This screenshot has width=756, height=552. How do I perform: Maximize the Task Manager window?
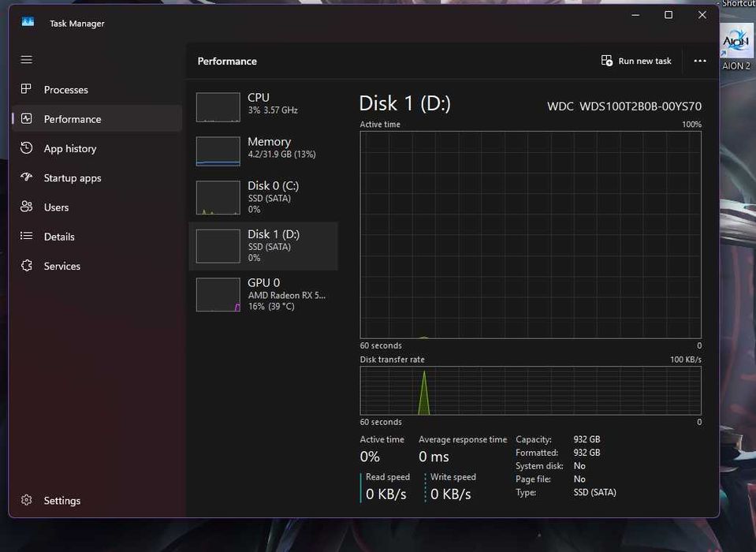[668, 15]
